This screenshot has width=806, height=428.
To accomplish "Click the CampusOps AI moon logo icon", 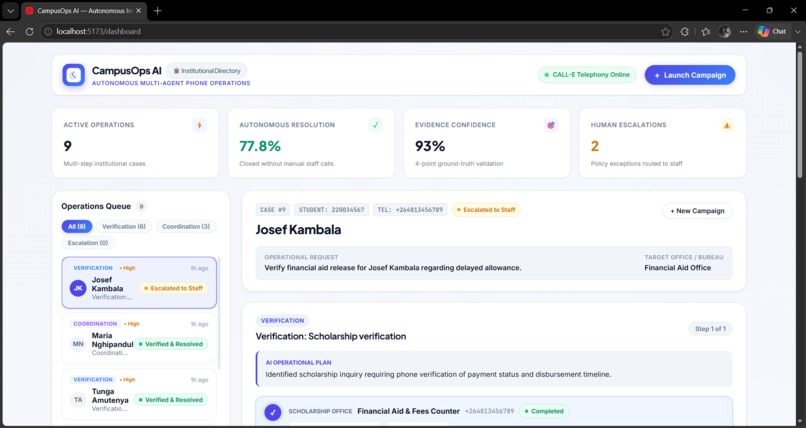I will click(74, 75).
